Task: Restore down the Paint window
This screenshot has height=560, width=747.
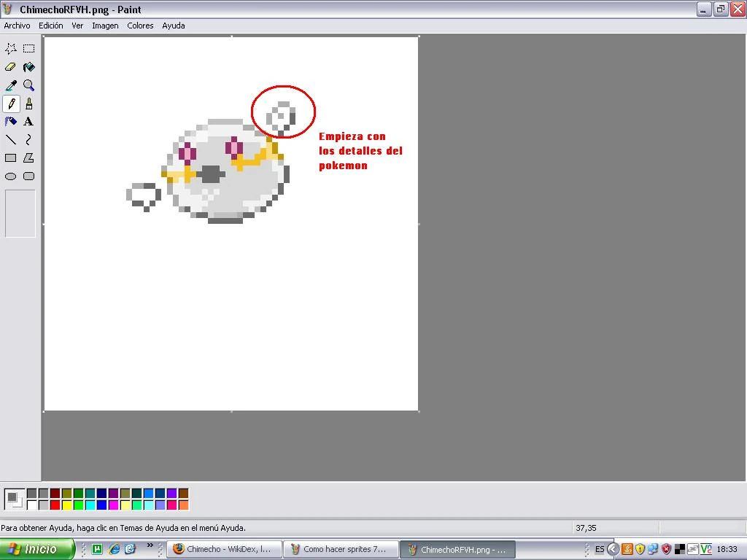Action: click(x=721, y=9)
